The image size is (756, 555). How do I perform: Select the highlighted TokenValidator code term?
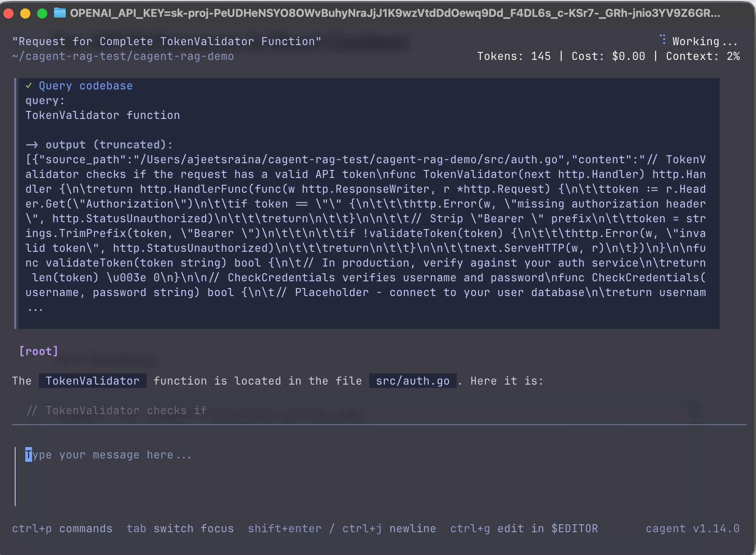pyautogui.click(x=92, y=381)
